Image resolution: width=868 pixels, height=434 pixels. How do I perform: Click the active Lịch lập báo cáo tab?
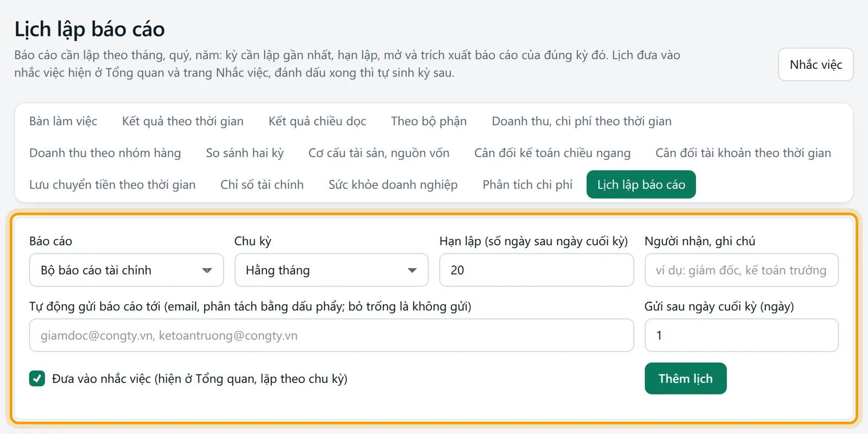(641, 184)
